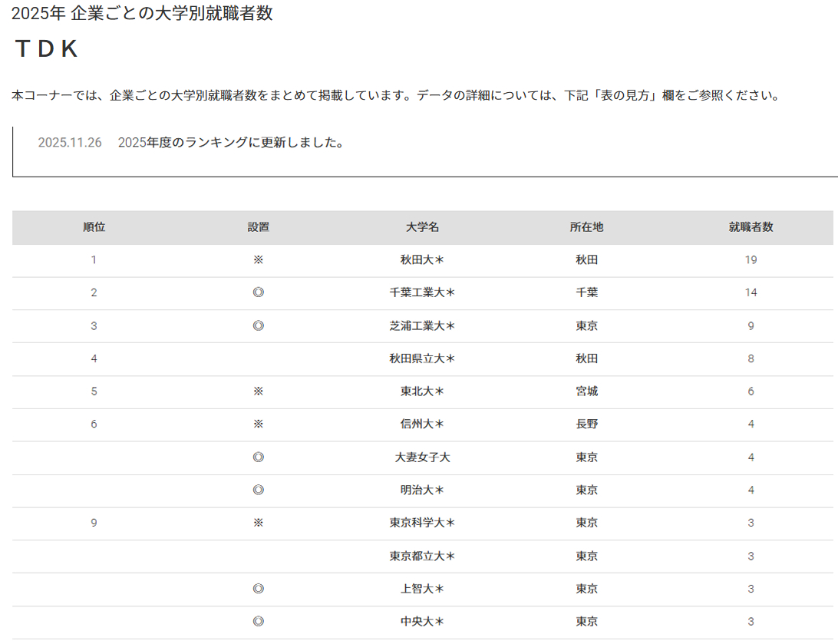Click the ◎ mark in the 明治大 row

[258, 490]
